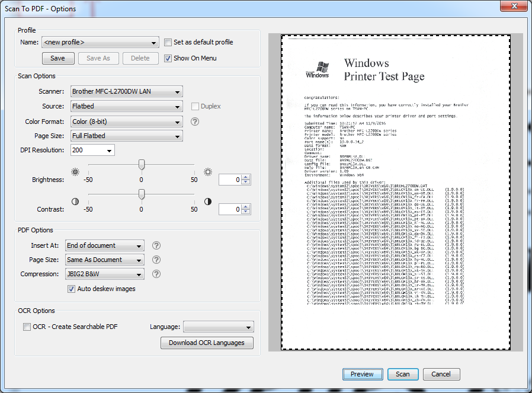Click the Cancel button
The image size is (532, 393).
tap(441, 374)
